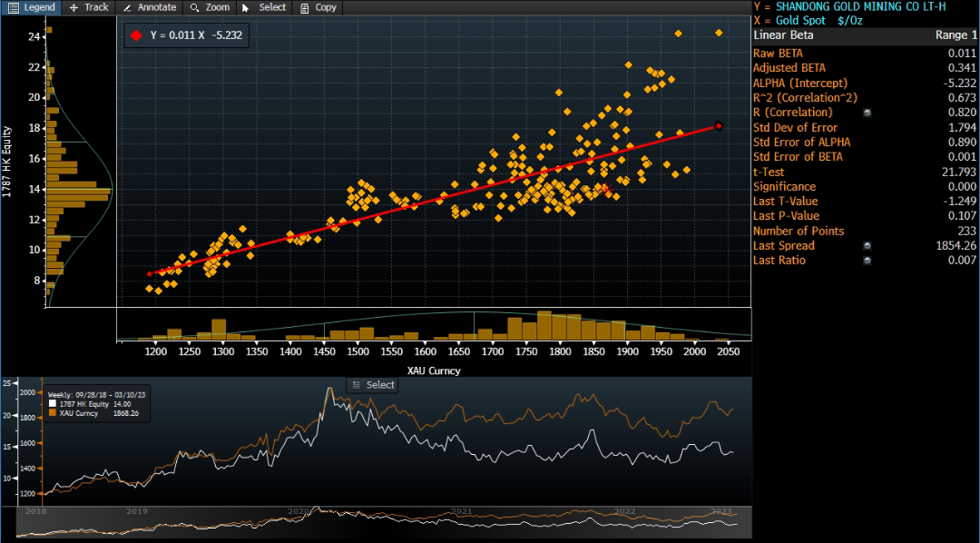This screenshot has width=980, height=543.
Task: Click info icon next to Last Ratio
Action: (867, 261)
